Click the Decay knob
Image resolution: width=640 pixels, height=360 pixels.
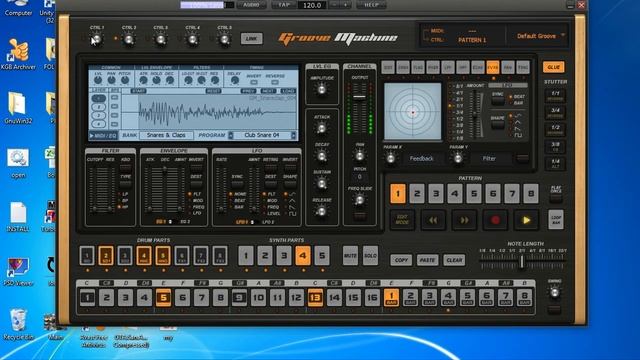click(322, 156)
